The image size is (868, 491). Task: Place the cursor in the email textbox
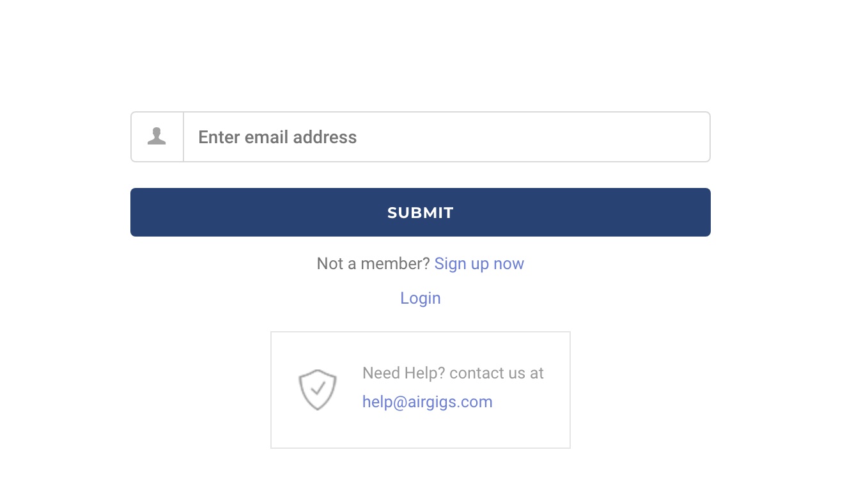pos(446,137)
